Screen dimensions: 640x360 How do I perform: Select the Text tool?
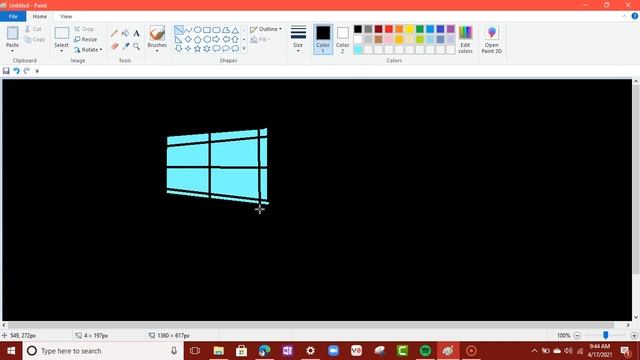coord(136,33)
